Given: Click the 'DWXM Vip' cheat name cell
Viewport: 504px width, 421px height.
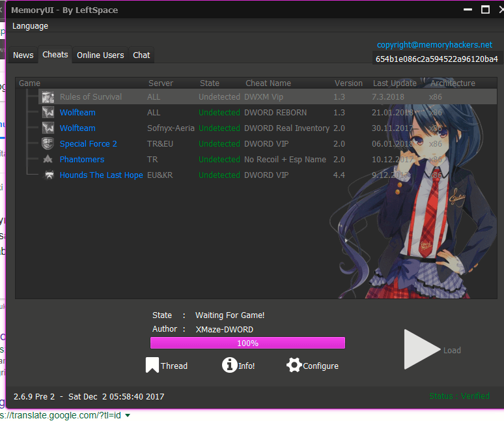Looking at the screenshot, I should coord(264,97).
